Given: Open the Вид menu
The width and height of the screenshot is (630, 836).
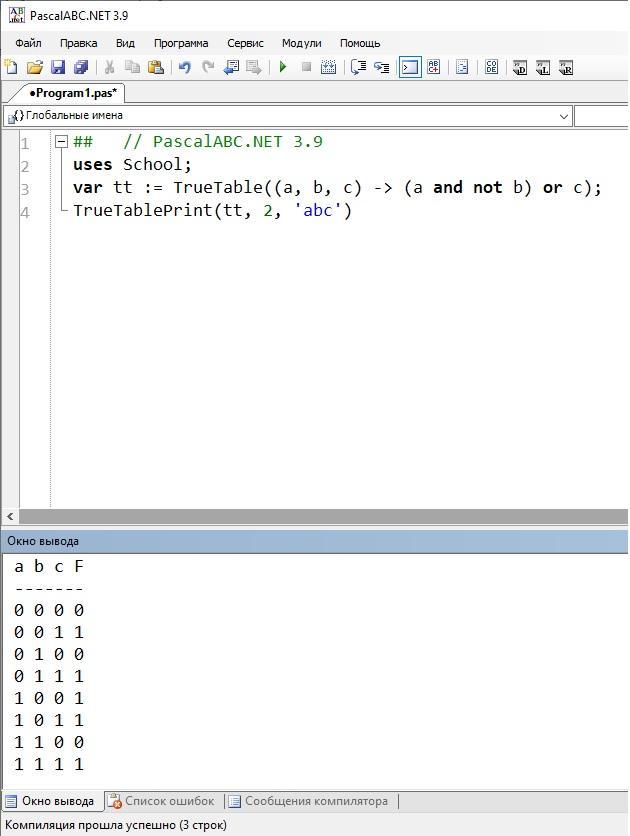Looking at the screenshot, I should click(125, 43).
